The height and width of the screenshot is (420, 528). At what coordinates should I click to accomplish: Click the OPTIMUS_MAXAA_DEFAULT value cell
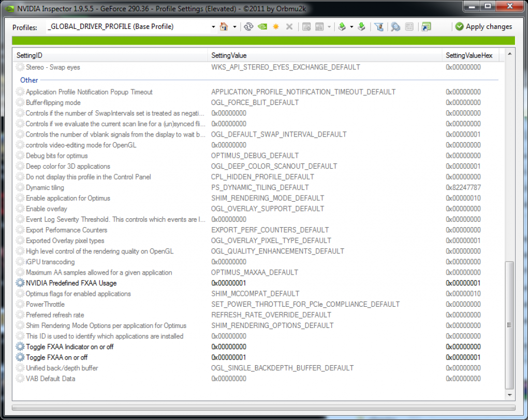click(255, 272)
